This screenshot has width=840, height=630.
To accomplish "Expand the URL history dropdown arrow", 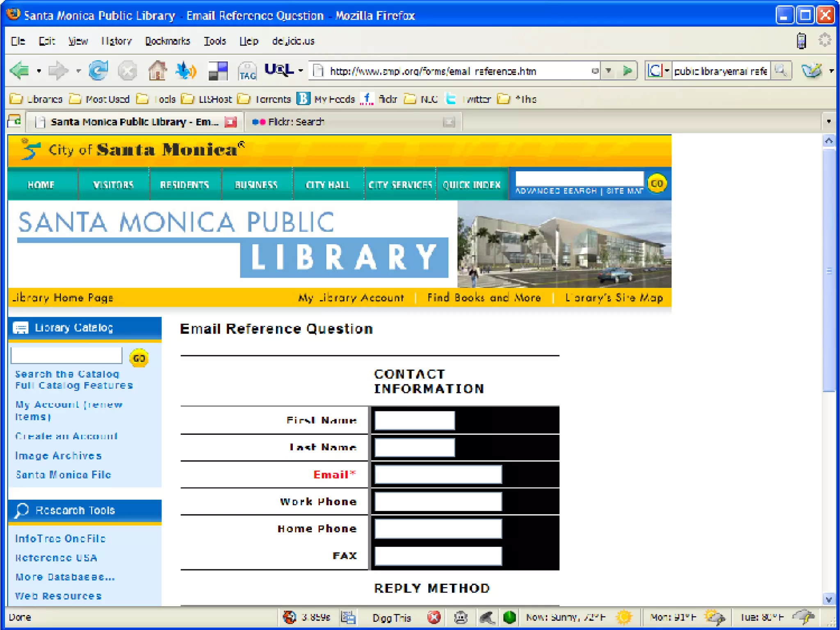I will [609, 71].
